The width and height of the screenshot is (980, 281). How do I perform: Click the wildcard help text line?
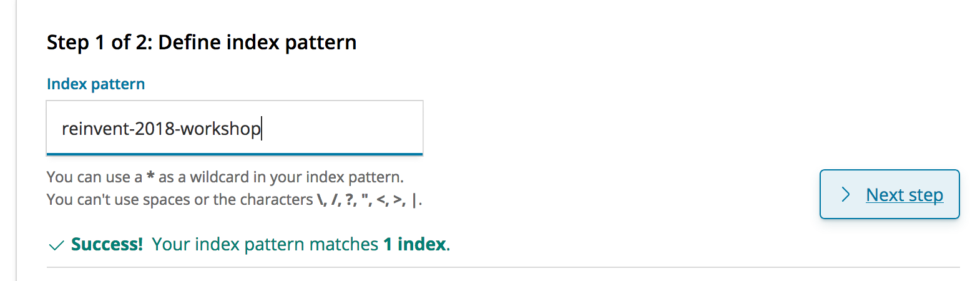point(225,177)
